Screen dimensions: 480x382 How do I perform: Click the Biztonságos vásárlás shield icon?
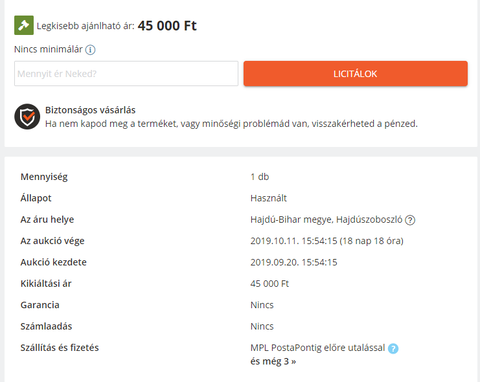(x=27, y=117)
